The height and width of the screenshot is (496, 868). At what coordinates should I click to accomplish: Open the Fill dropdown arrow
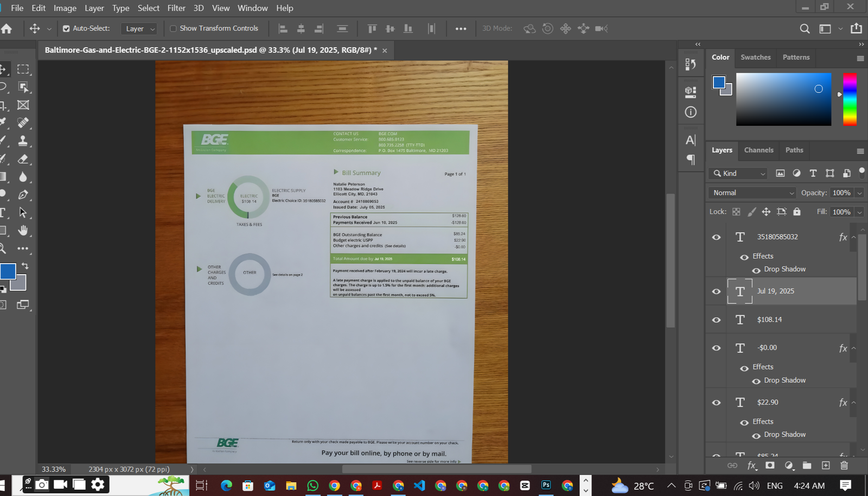(x=859, y=212)
